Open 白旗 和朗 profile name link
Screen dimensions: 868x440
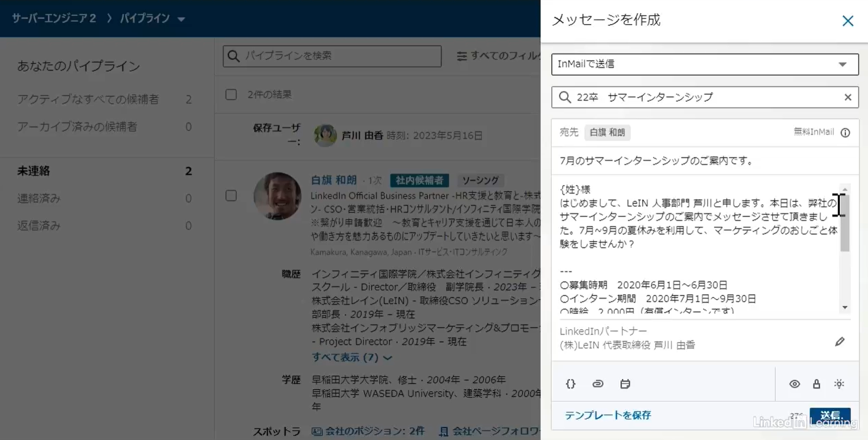click(333, 180)
